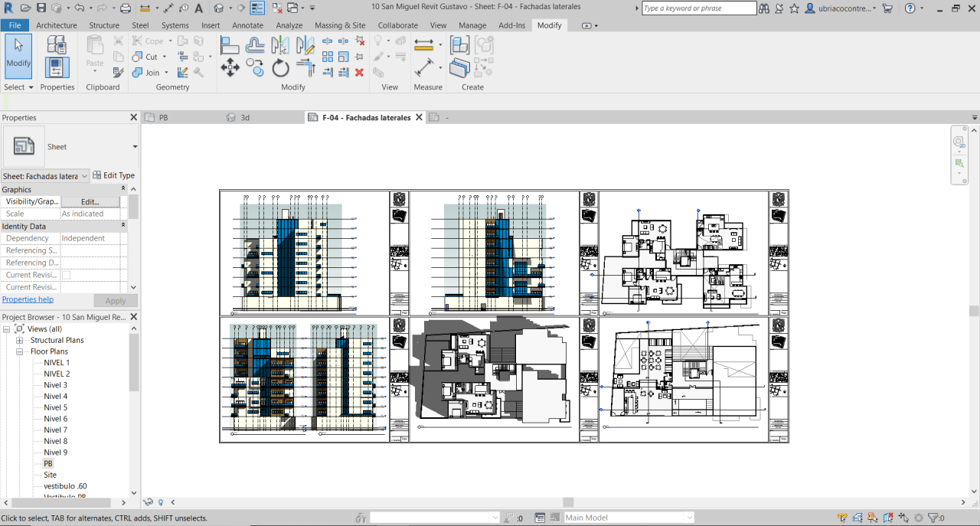Click the Measure Between Two References icon
This screenshot has height=526, width=980.
point(423,44)
